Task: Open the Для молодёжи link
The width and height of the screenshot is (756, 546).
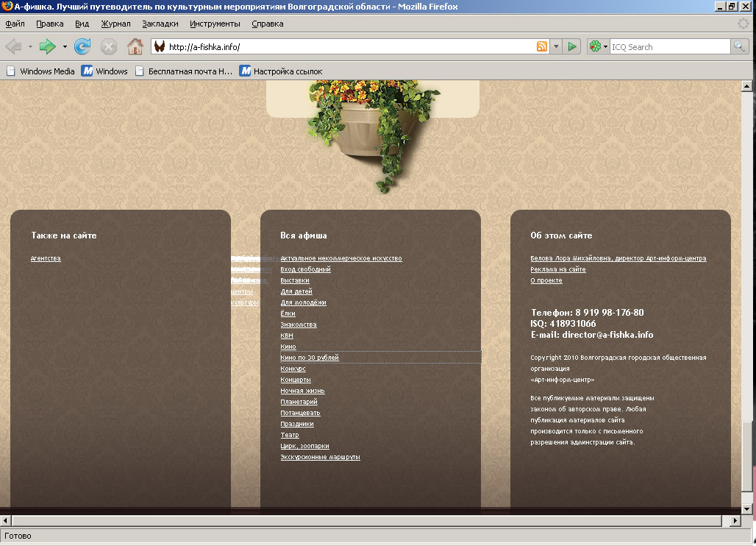Action: click(x=303, y=303)
